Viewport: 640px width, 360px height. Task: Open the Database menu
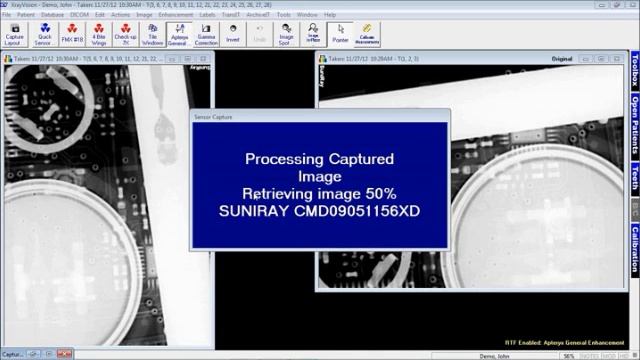52,15
